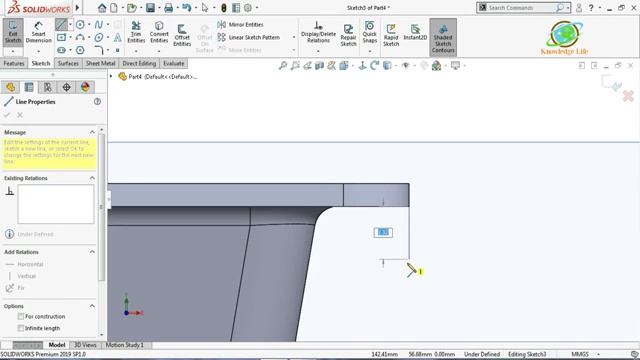Expand the SOLIDWORKS menu arrow
The image size is (640, 360).
77,7
